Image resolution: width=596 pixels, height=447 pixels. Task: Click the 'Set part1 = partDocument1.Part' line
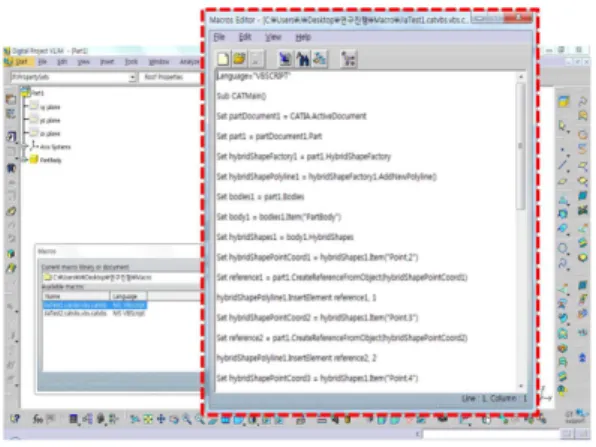click(269, 136)
